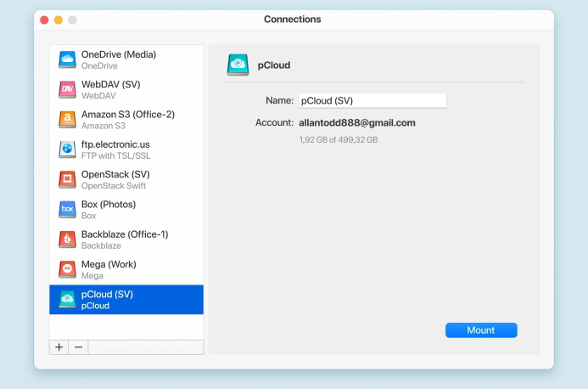Click the 'FTP with TSL/SSL' subtitle
Viewport: 588px width, 389px height.
click(x=116, y=155)
